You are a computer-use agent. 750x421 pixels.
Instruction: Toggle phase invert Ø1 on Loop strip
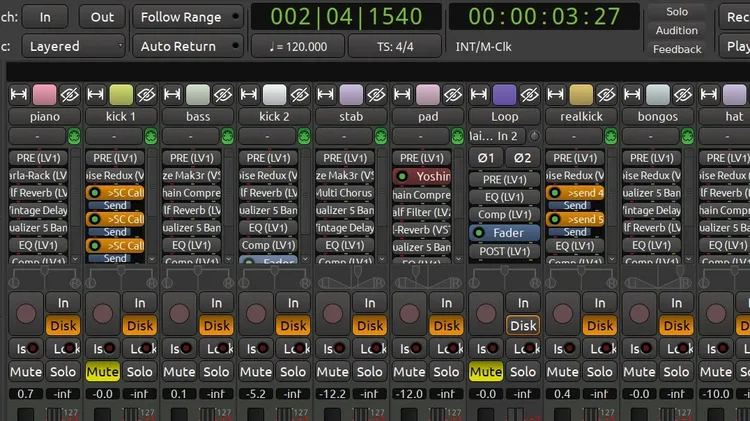(487, 158)
